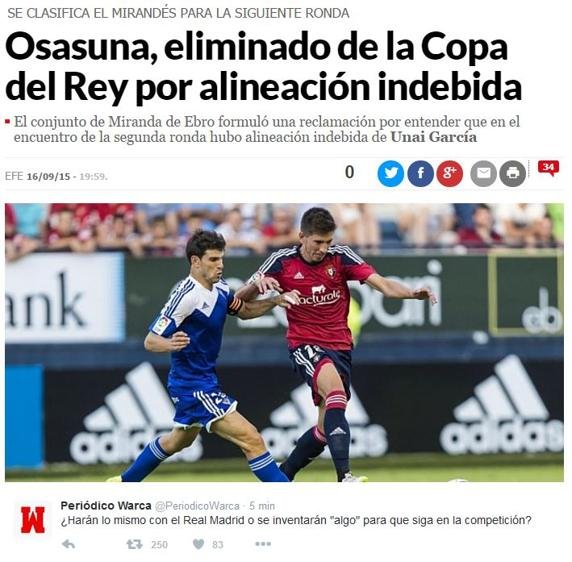Click the Periódico Warca profile avatar
The width and height of the screenshot is (572, 562).
(x=32, y=519)
